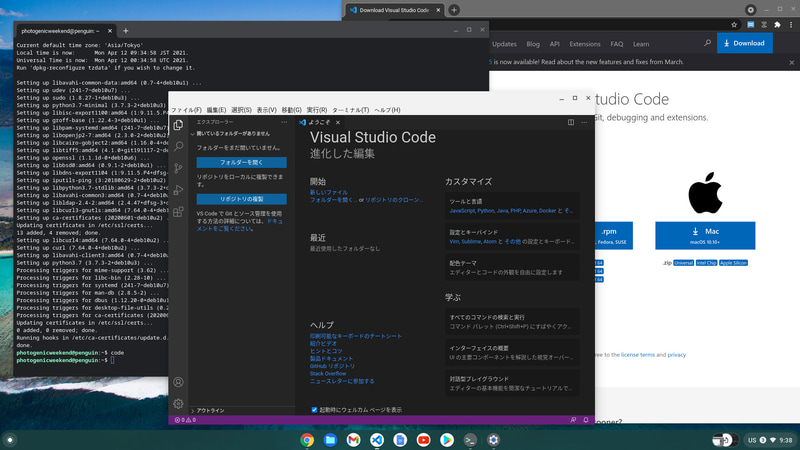Open notifications bell in VS Code status bar
This screenshot has height=450, width=800.
point(586,420)
